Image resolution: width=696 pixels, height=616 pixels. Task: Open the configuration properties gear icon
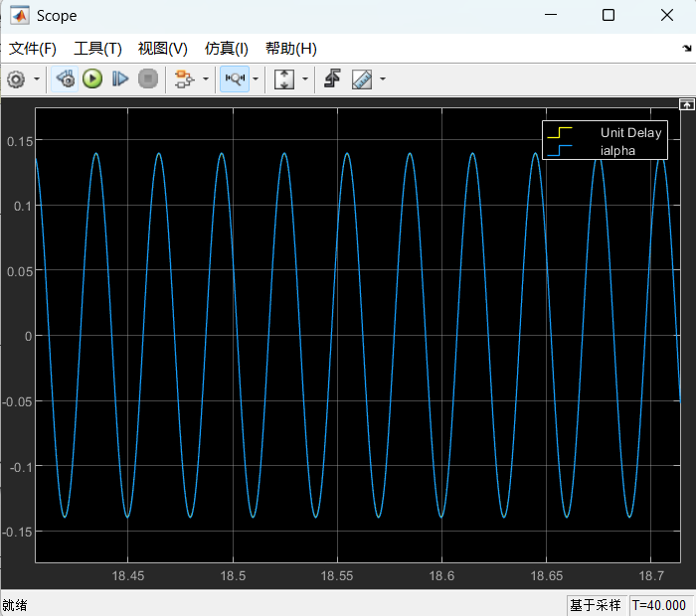16,79
